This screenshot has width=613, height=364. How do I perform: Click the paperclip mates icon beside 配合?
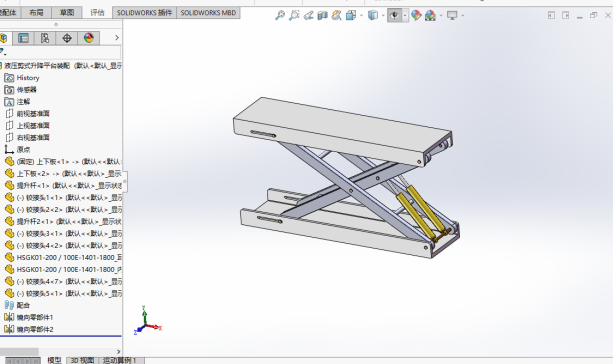tap(9, 305)
